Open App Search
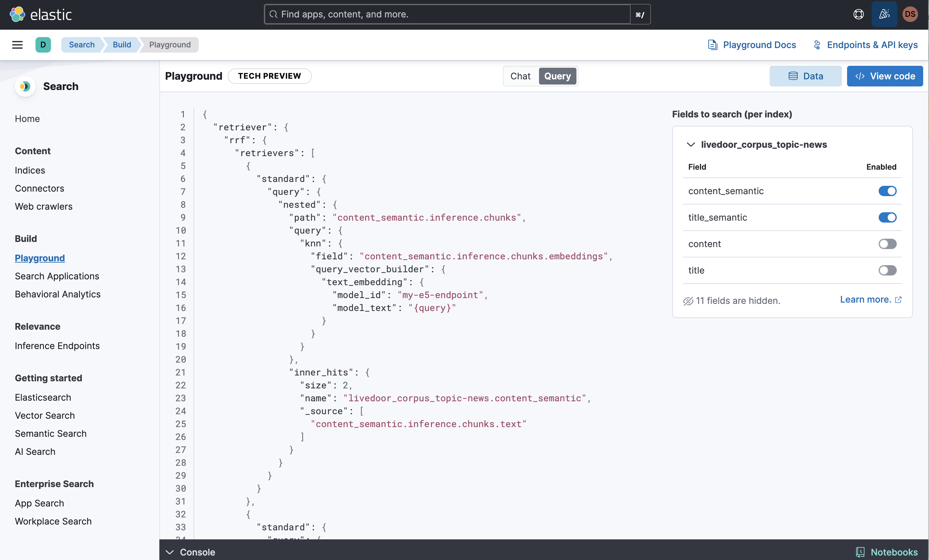Image resolution: width=929 pixels, height=560 pixels. [40, 504]
